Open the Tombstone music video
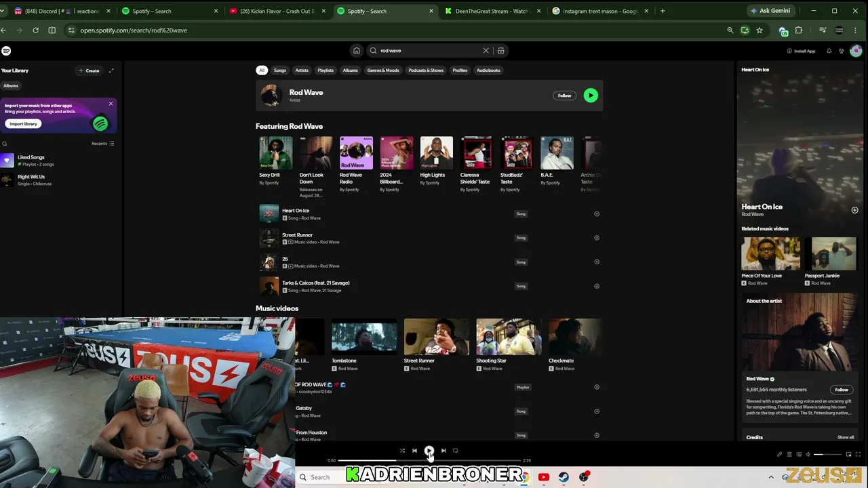 click(364, 337)
